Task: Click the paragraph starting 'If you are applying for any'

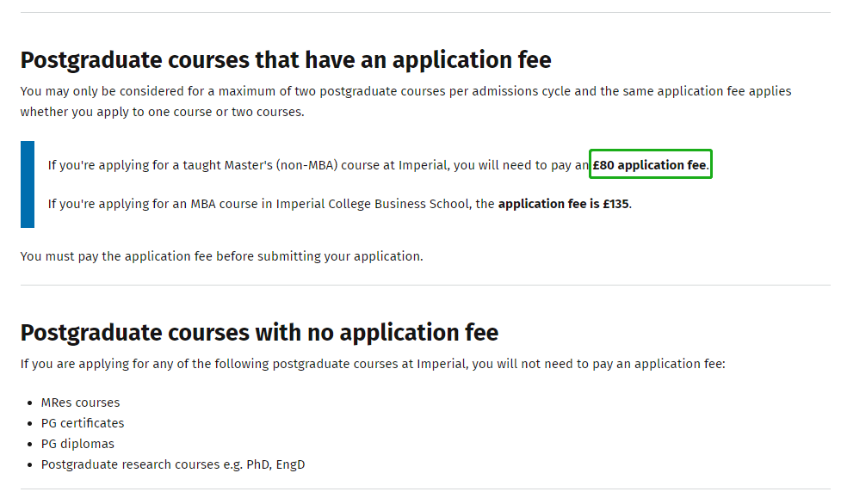Action: (x=372, y=365)
